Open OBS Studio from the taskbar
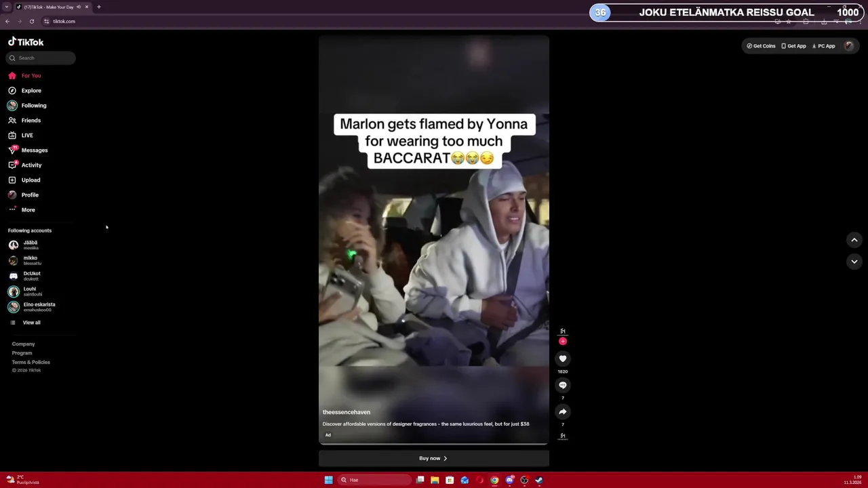Image resolution: width=868 pixels, height=488 pixels. tap(524, 480)
